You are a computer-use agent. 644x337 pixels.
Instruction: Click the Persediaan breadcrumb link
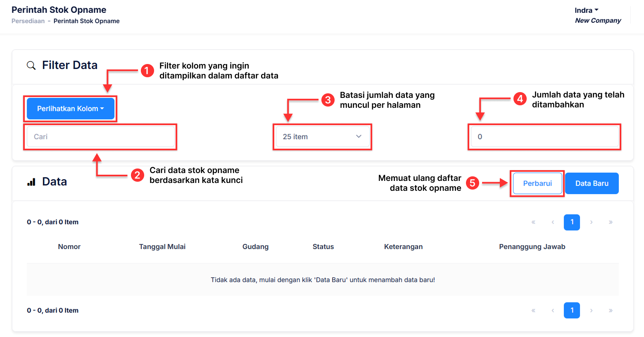pyautogui.click(x=28, y=21)
